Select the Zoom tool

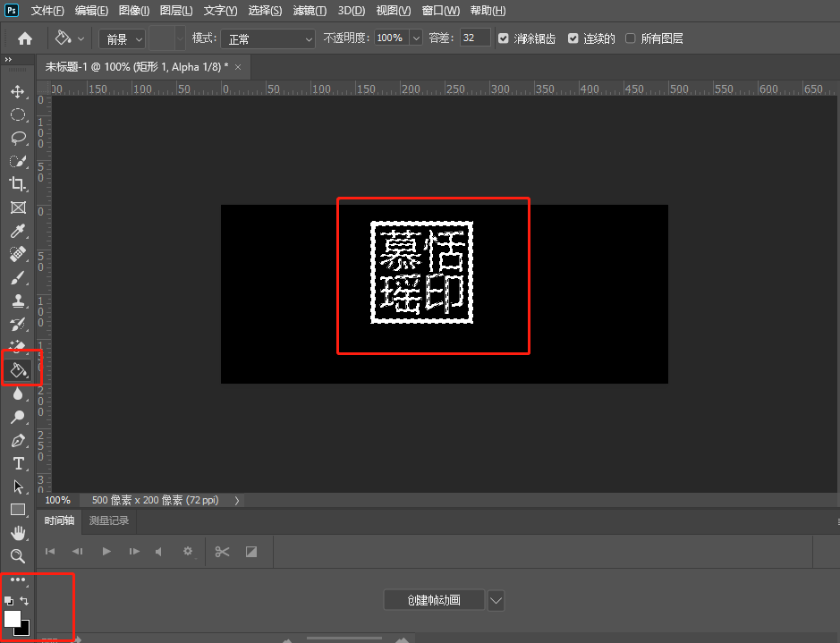tap(18, 556)
